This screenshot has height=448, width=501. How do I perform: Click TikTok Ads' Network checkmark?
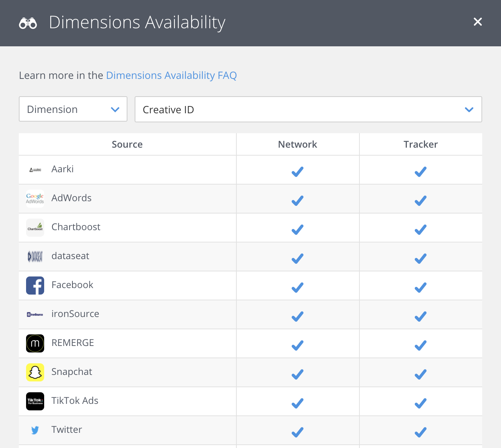298,403
